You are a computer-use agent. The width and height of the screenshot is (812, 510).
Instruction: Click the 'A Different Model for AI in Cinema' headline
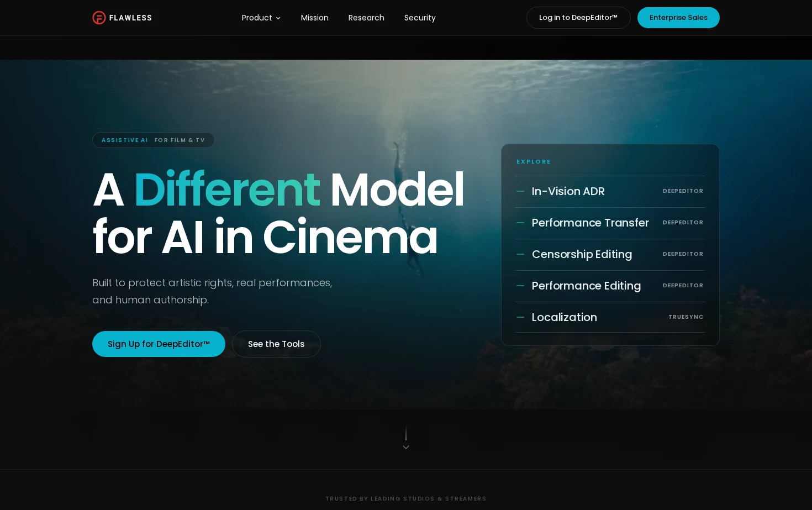pos(278,213)
